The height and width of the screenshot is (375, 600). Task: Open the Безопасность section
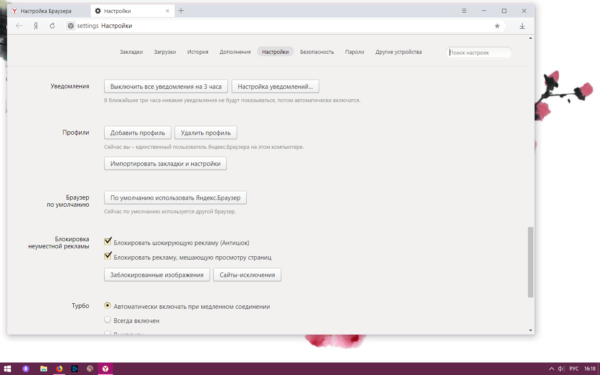pos(317,52)
